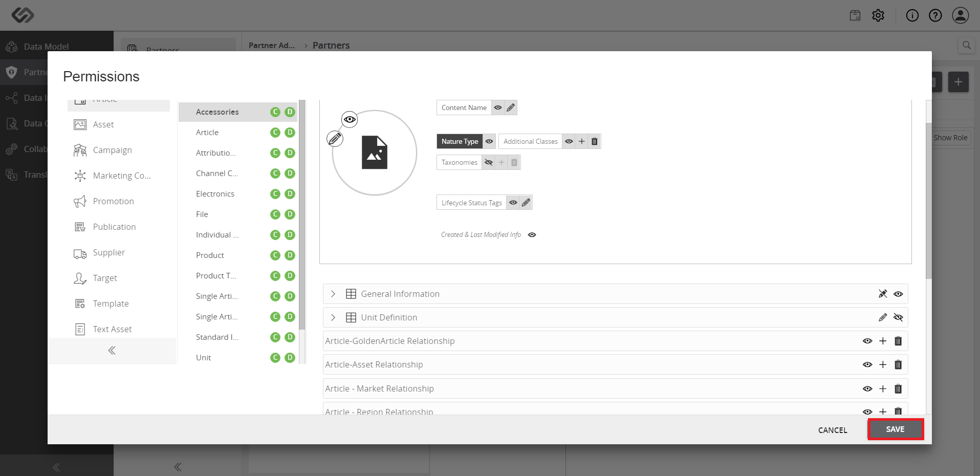Select Accessories class row
This screenshot has width=980, height=476.
tap(238, 112)
